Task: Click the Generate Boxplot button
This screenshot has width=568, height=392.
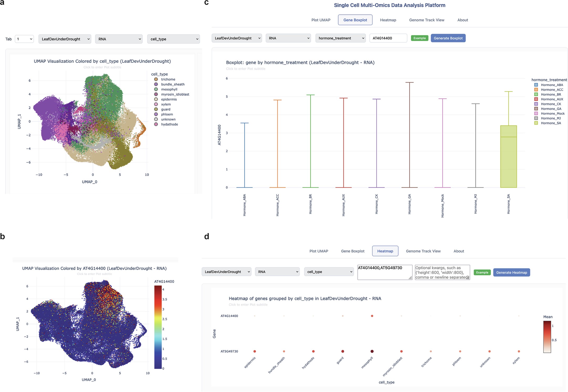Action: click(448, 38)
